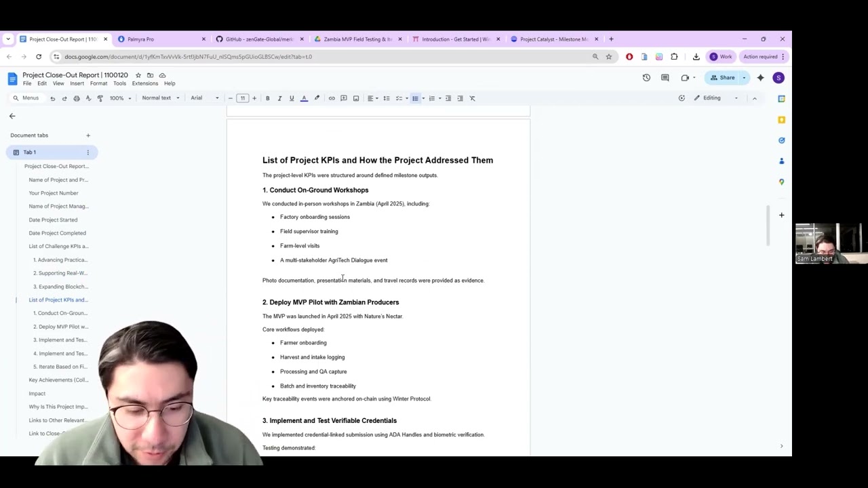Open the Format menu

[x=98, y=83]
